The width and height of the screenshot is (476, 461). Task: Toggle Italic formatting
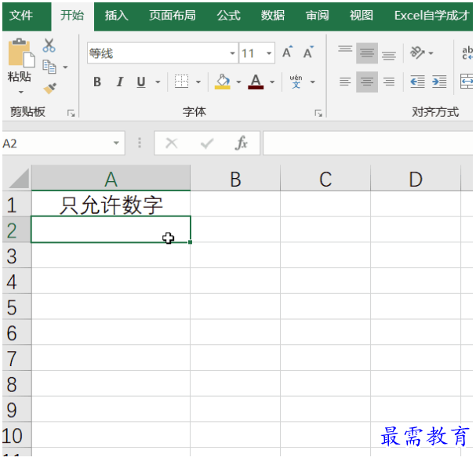coord(120,82)
